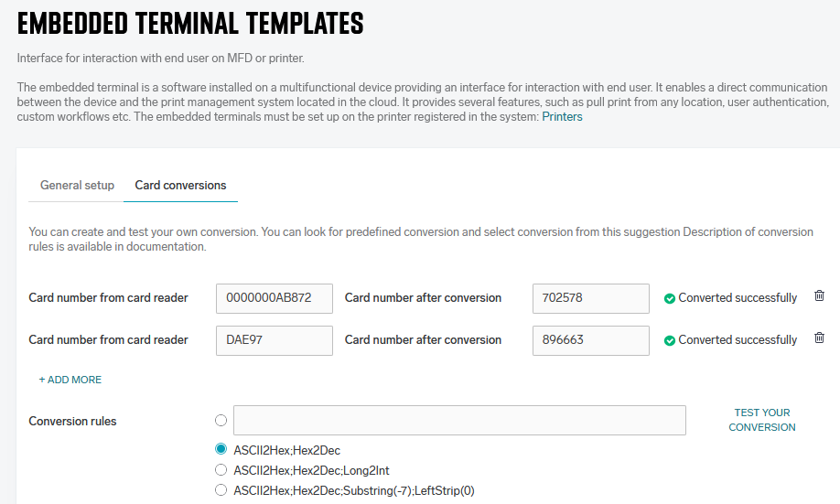
Task: Click the card reader field containing DAE97
Action: [275, 340]
